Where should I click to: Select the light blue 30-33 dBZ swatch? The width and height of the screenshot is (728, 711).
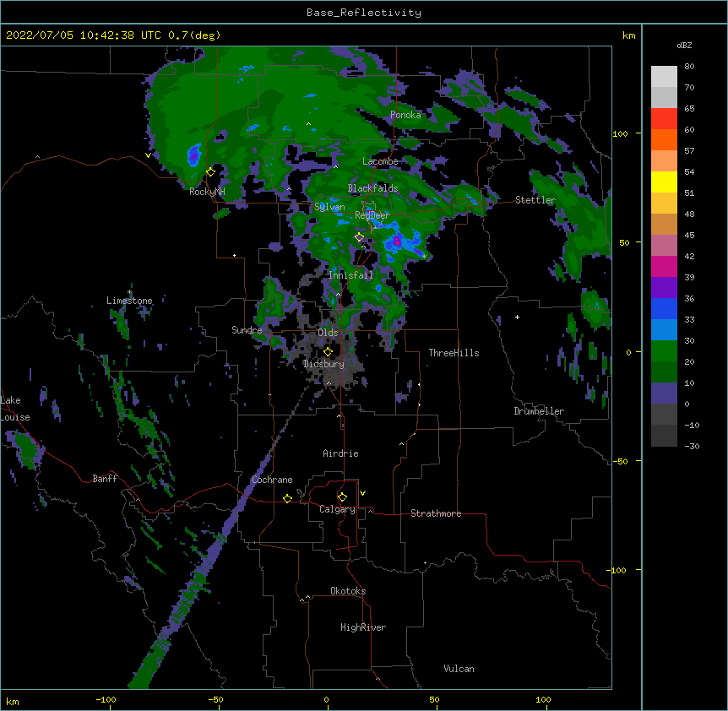664,329
